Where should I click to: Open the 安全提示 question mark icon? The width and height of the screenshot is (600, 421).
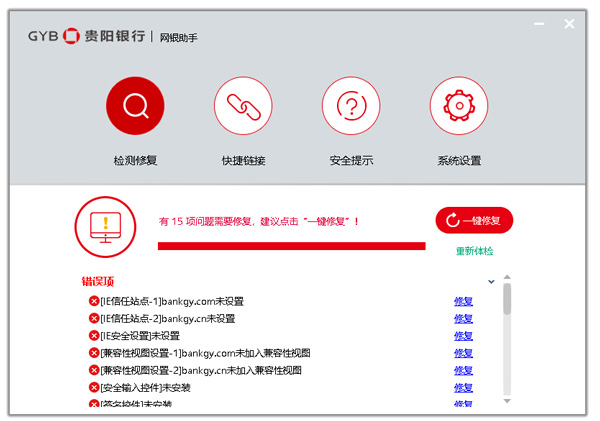coord(351,106)
